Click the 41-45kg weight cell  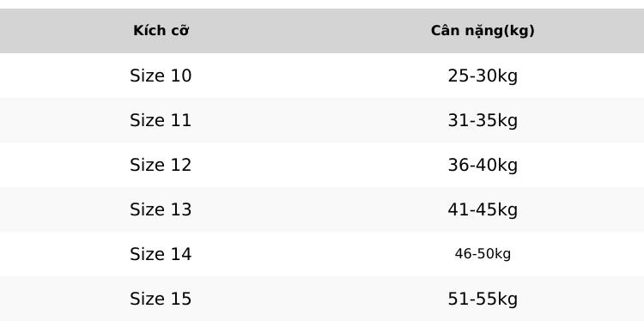pyautogui.click(x=483, y=209)
